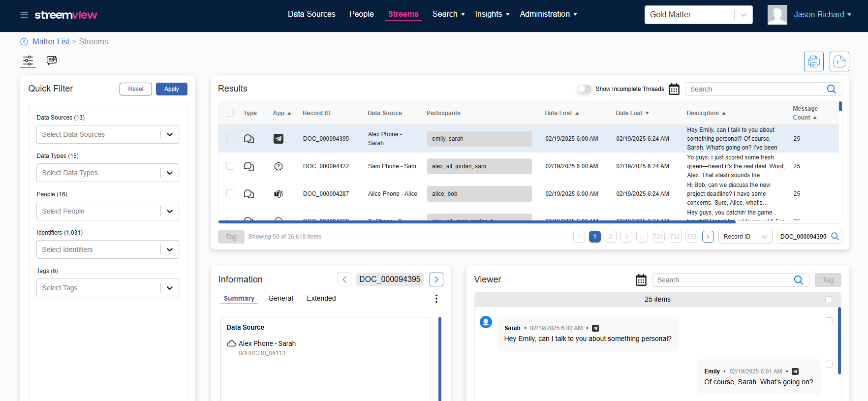Expand the Select Data Sources dropdown
Image resolution: width=868 pixels, height=401 pixels.
(170, 134)
